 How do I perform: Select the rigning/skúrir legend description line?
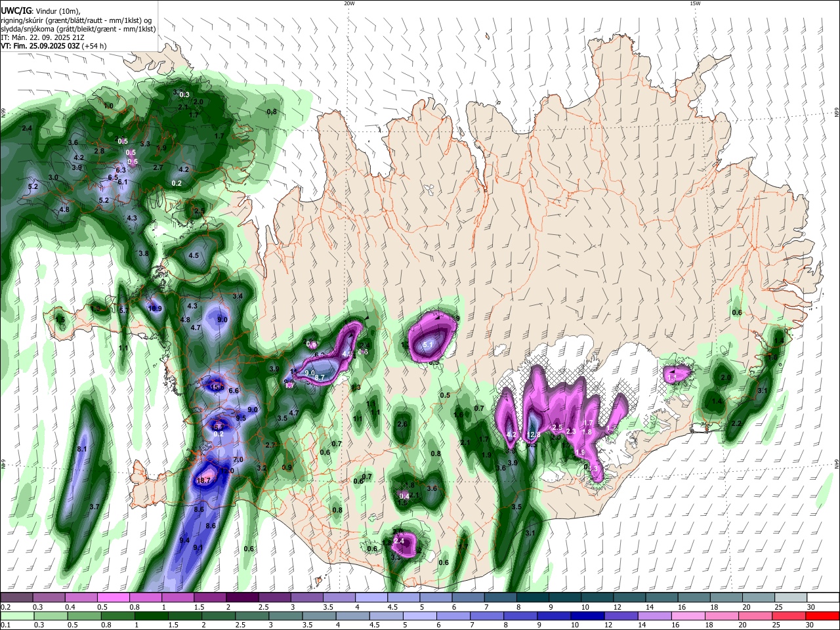[77, 20]
